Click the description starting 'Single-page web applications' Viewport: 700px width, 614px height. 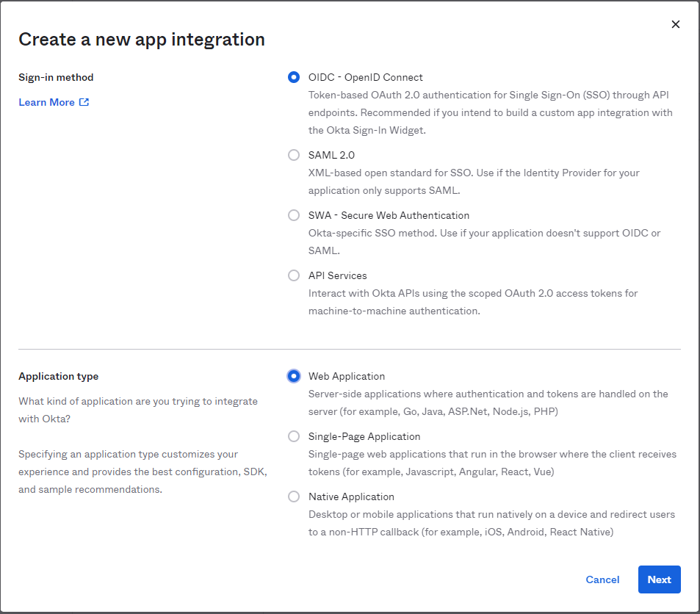(x=492, y=463)
